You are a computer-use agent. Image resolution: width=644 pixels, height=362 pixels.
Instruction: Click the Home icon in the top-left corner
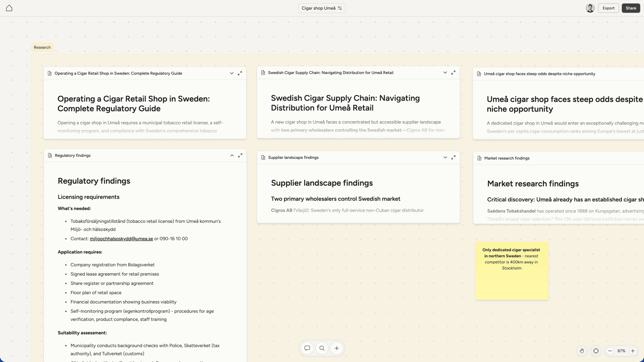(x=9, y=8)
